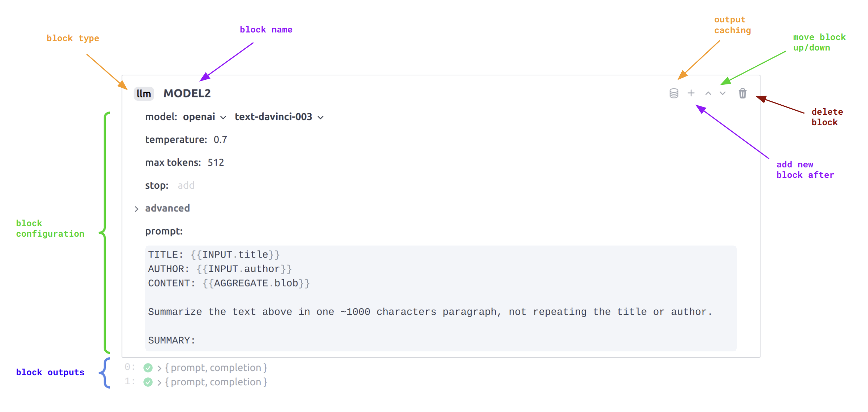Add a stop sequence
This screenshot has width=868, height=412.
click(186, 185)
